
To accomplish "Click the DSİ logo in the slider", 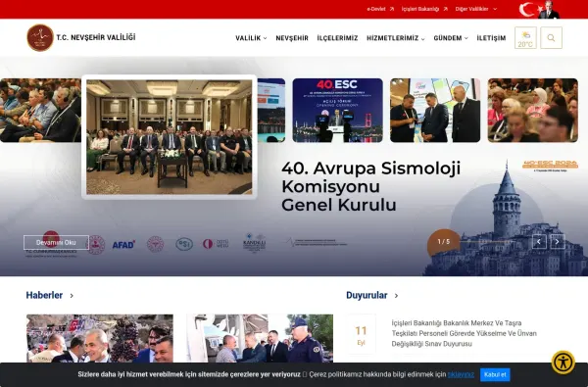I will coord(184,244).
